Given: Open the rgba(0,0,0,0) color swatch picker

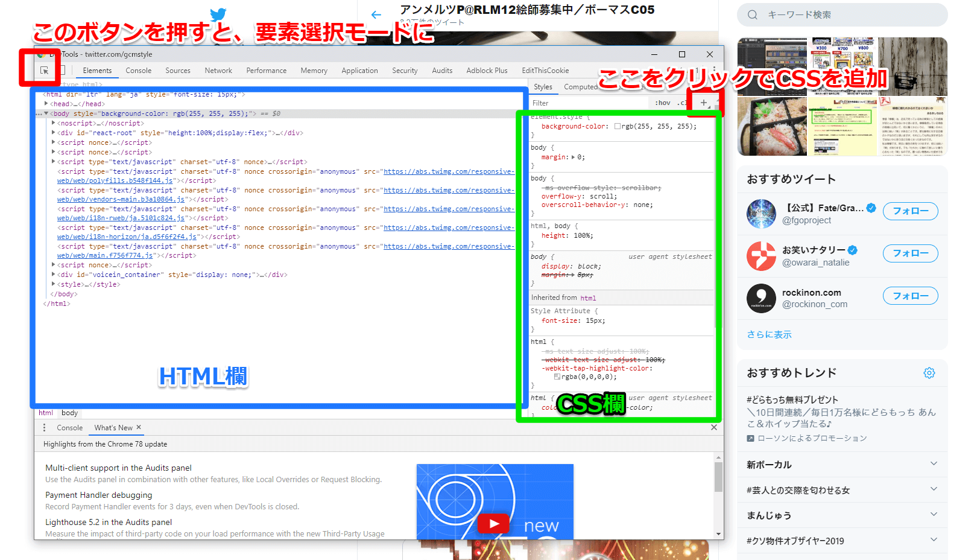Looking at the screenshot, I should point(557,377).
